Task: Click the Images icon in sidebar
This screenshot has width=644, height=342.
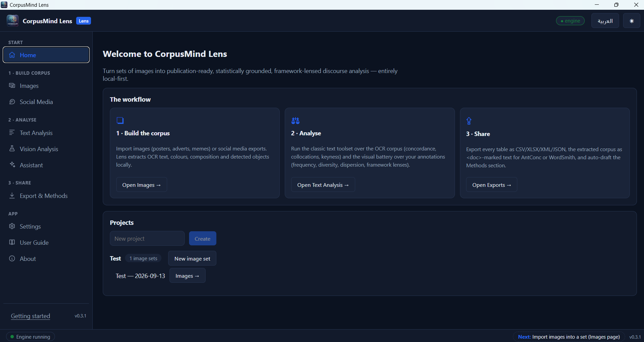Action: tap(12, 85)
